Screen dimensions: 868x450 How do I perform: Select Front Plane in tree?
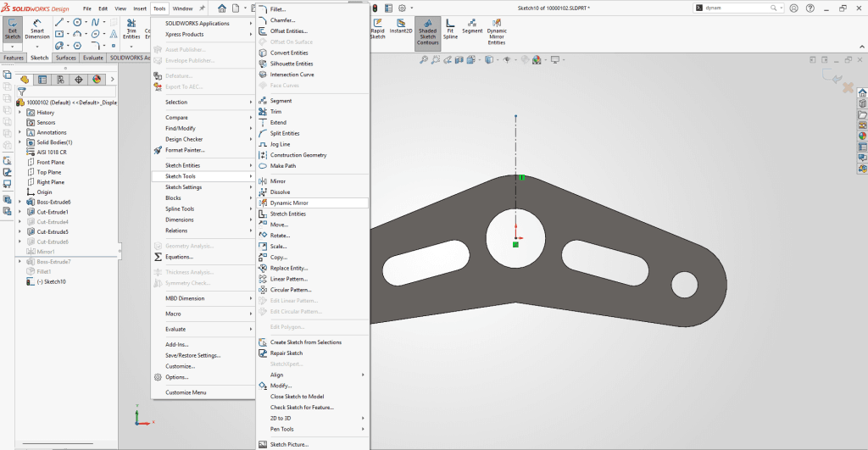point(50,162)
